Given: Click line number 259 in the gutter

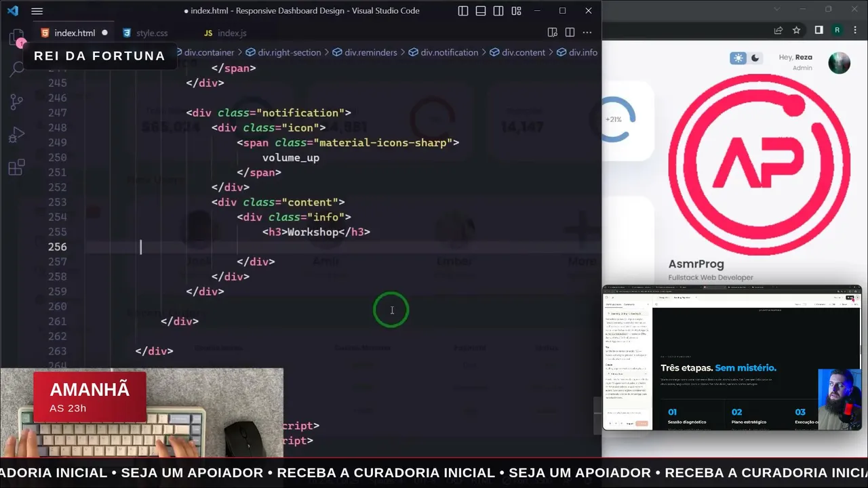Looking at the screenshot, I should [58, 291].
